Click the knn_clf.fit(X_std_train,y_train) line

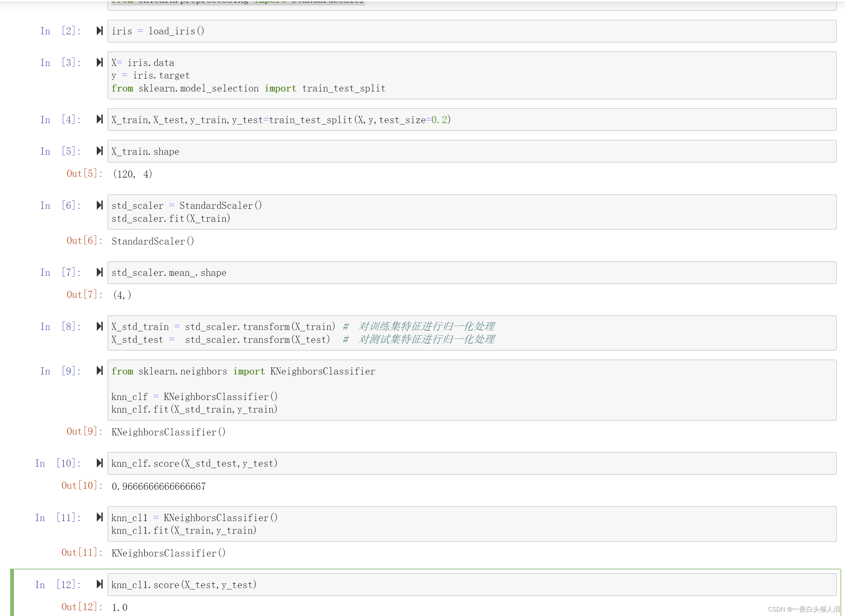click(194, 410)
